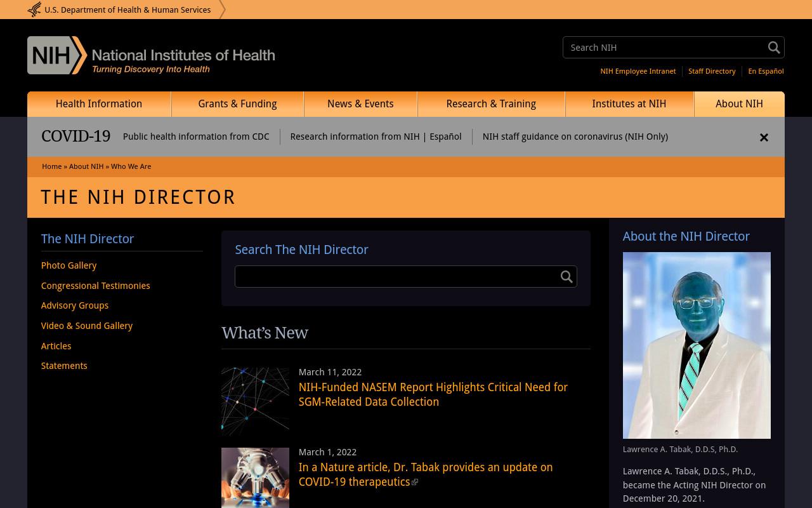Open the Health Information menu
This screenshot has width=812, height=508.
[99, 104]
